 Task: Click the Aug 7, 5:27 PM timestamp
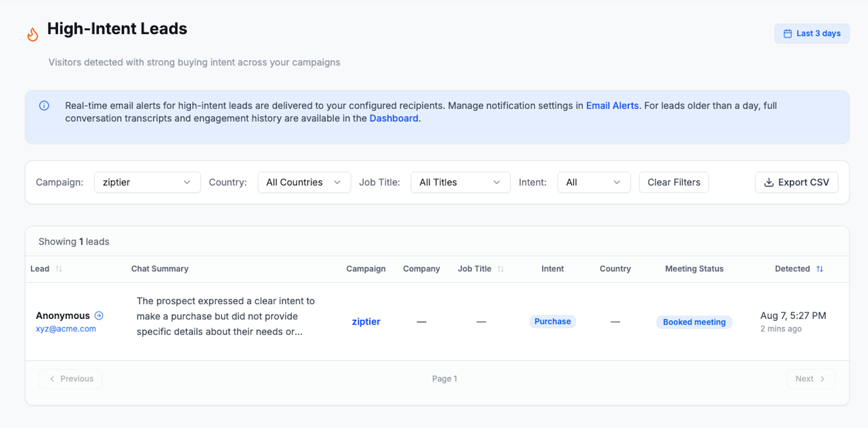793,316
